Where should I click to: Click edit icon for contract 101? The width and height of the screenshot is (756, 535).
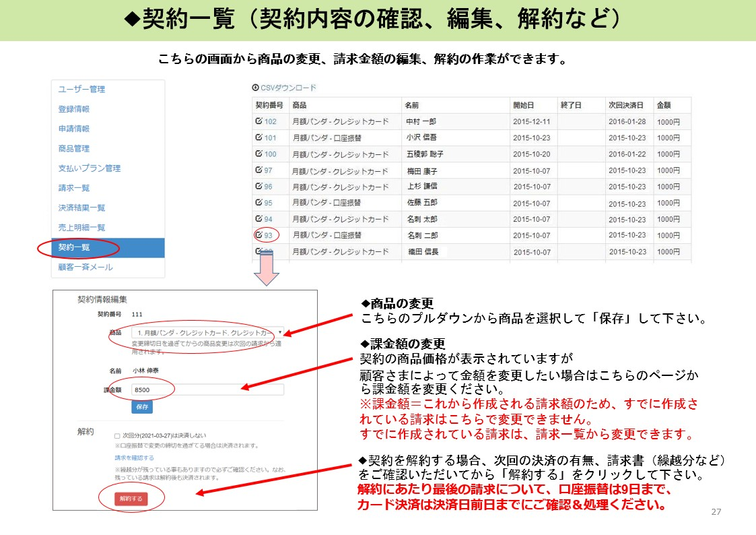point(259,137)
